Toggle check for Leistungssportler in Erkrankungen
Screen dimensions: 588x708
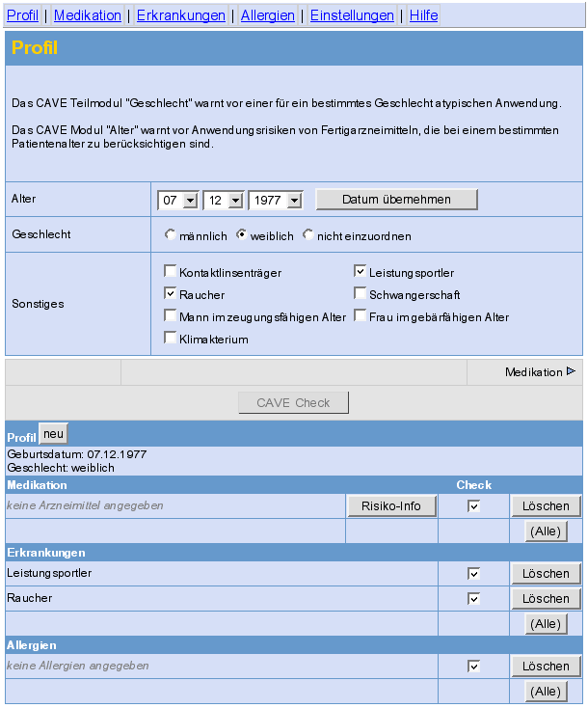[x=474, y=574]
